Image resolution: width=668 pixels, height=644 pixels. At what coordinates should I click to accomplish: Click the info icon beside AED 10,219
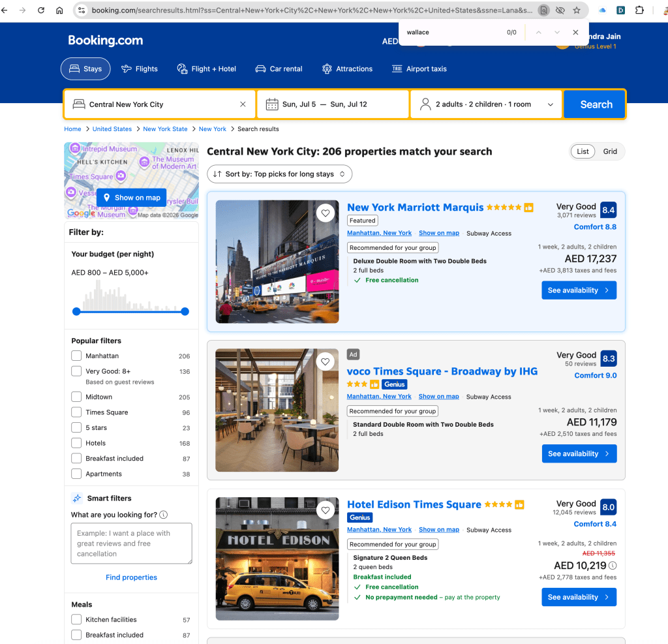pos(613,566)
